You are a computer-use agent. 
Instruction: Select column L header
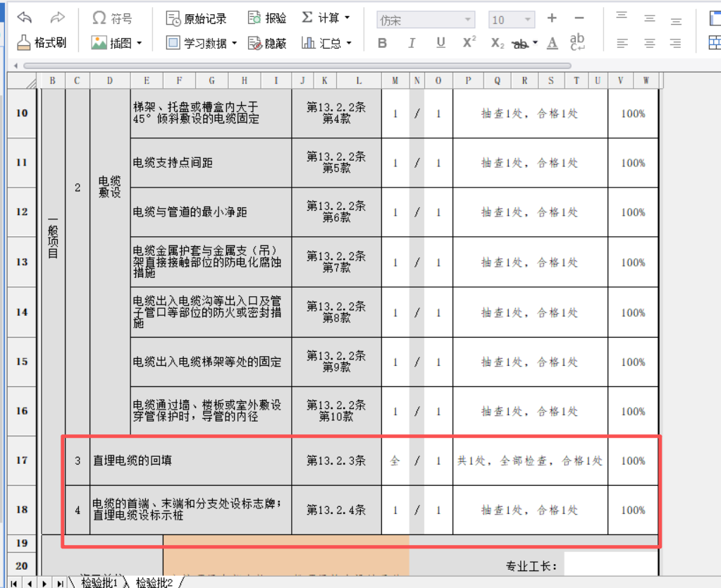359,80
